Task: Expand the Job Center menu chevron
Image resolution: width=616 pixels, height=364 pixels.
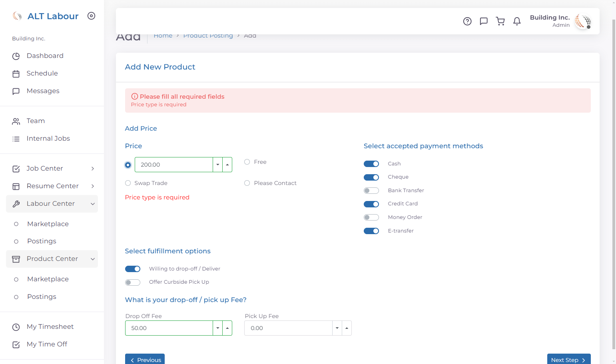Action: tap(93, 169)
